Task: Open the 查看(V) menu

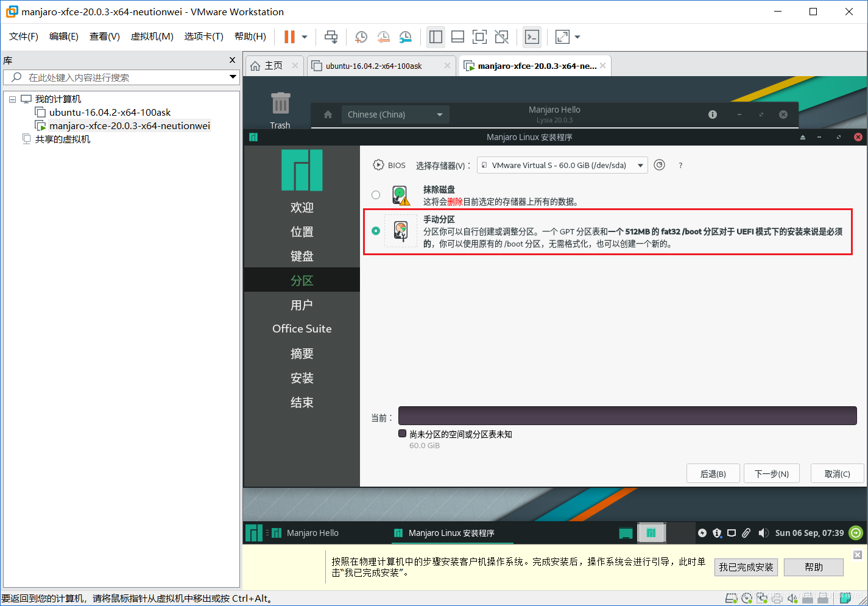Action: point(105,37)
